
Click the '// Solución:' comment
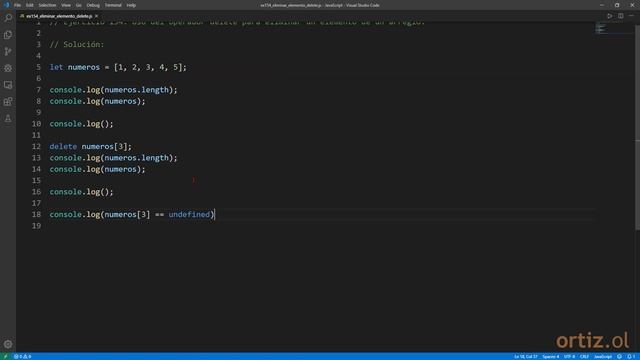77,44
